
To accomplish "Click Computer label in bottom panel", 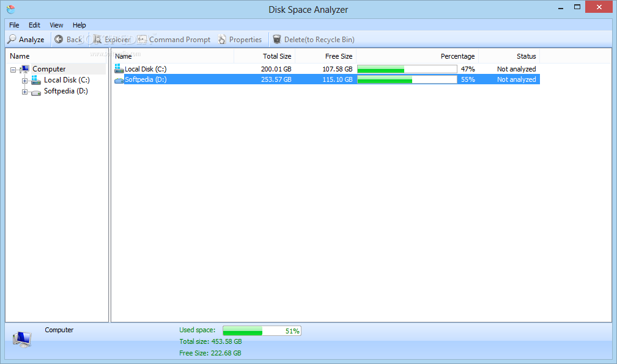I will click(x=59, y=330).
